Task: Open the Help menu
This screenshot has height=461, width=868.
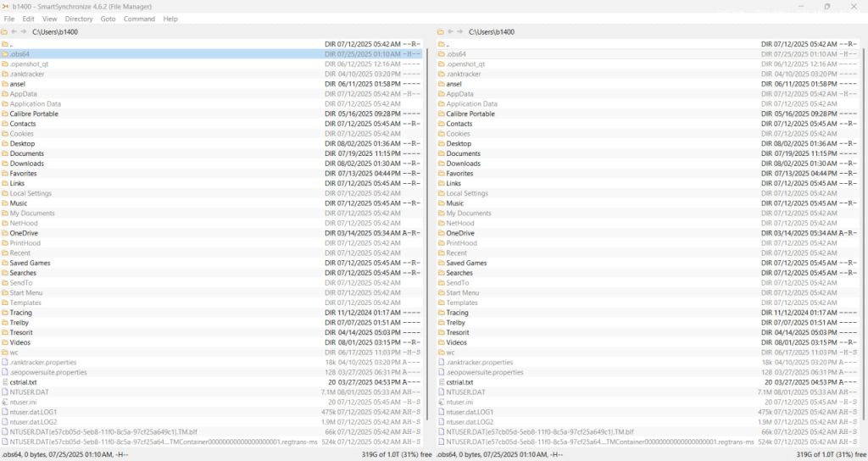Action: tap(170, 19)
